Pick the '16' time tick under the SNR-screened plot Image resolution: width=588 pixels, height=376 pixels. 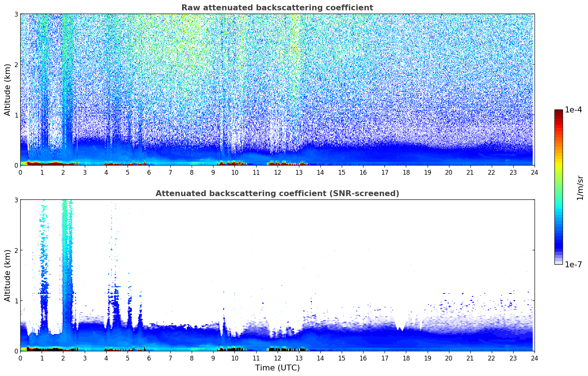click(363, 358)
